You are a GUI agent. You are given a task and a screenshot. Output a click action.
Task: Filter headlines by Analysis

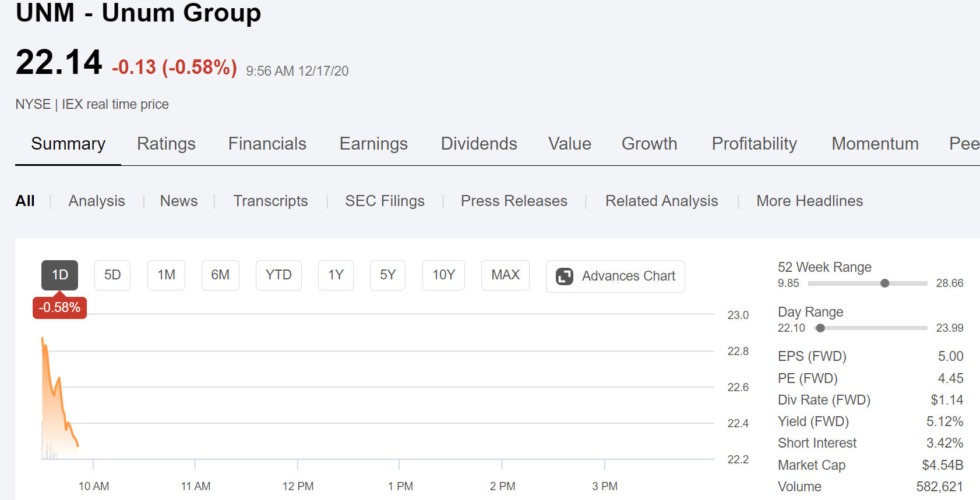click(x=97, y=201)
